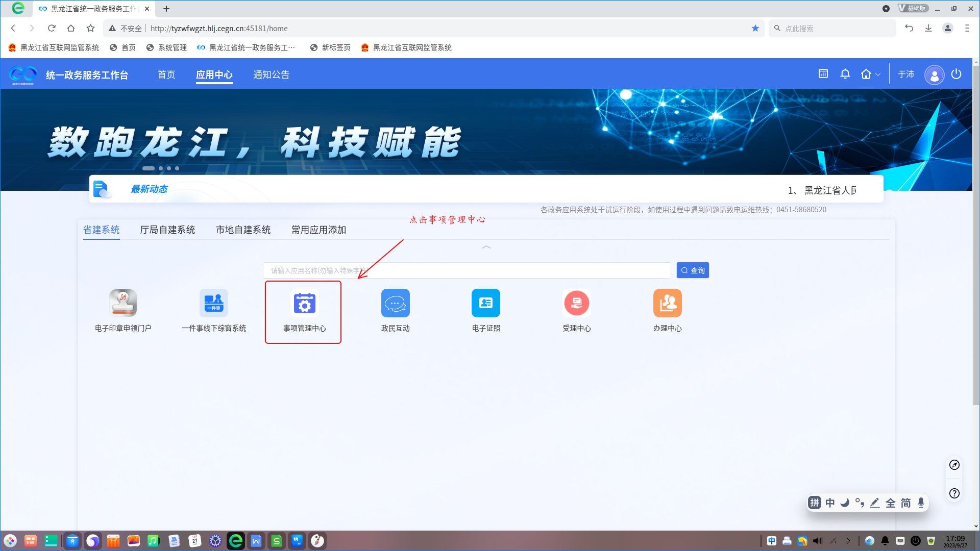
Task: Open the 受理中心 app icon
Action: tap(577, 304)
